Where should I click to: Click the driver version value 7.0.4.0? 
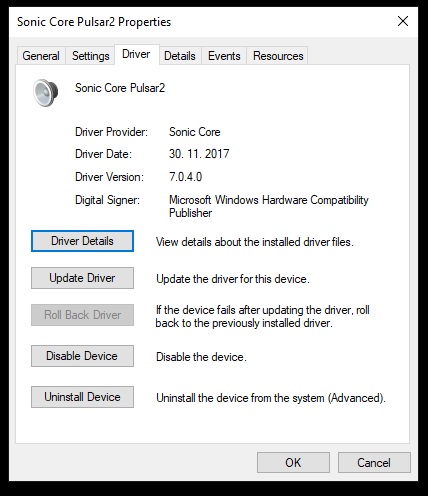pos(185,177)
